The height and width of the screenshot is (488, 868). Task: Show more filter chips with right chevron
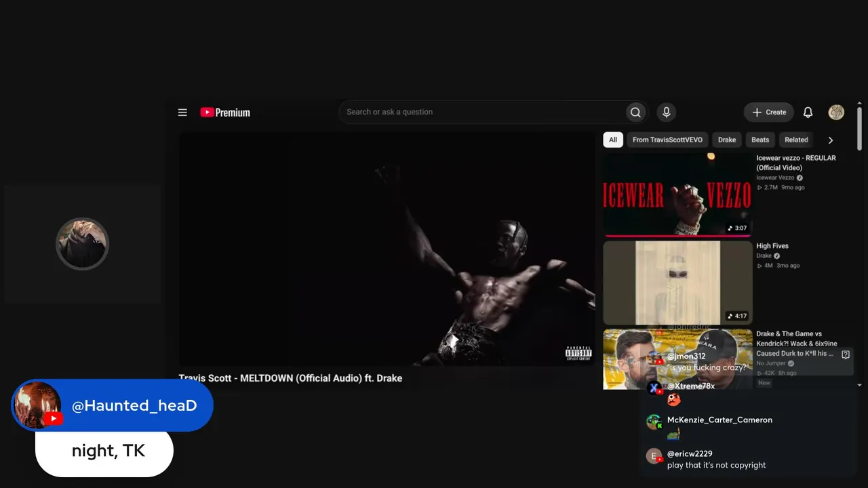tap(831, 140)
